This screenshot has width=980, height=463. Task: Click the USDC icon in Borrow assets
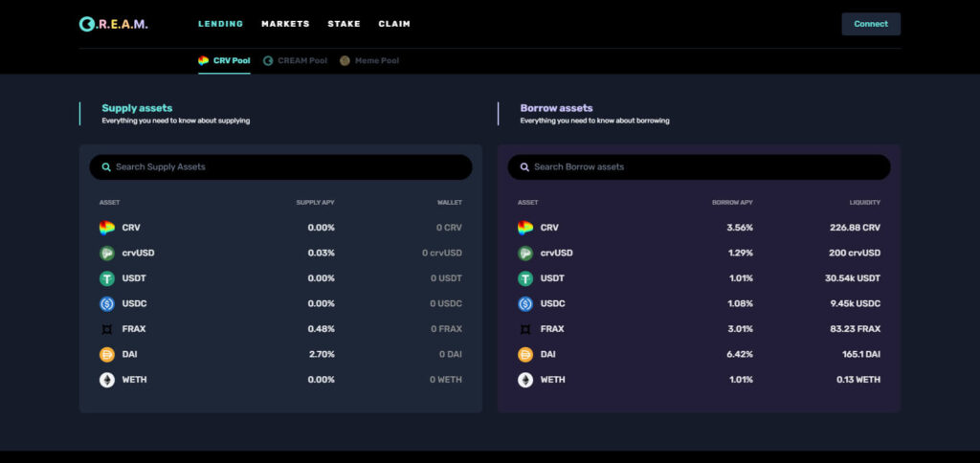[x=525, y=303]
